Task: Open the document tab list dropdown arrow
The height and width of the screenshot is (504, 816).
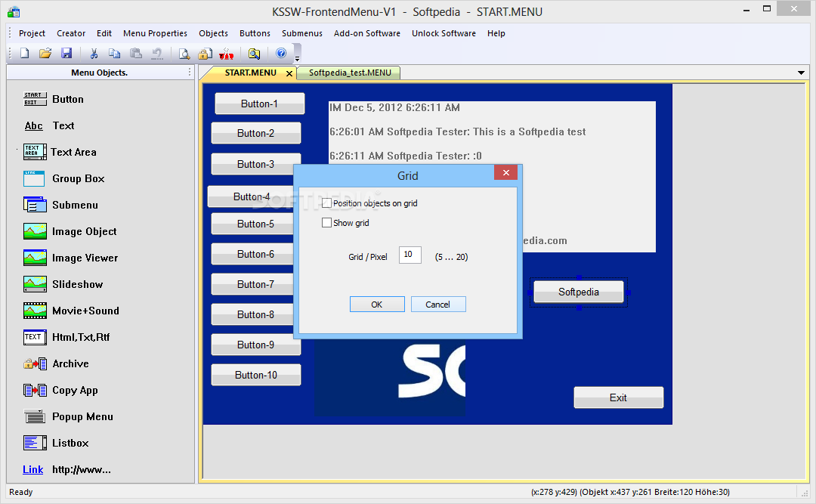Action: click(802, 73)
